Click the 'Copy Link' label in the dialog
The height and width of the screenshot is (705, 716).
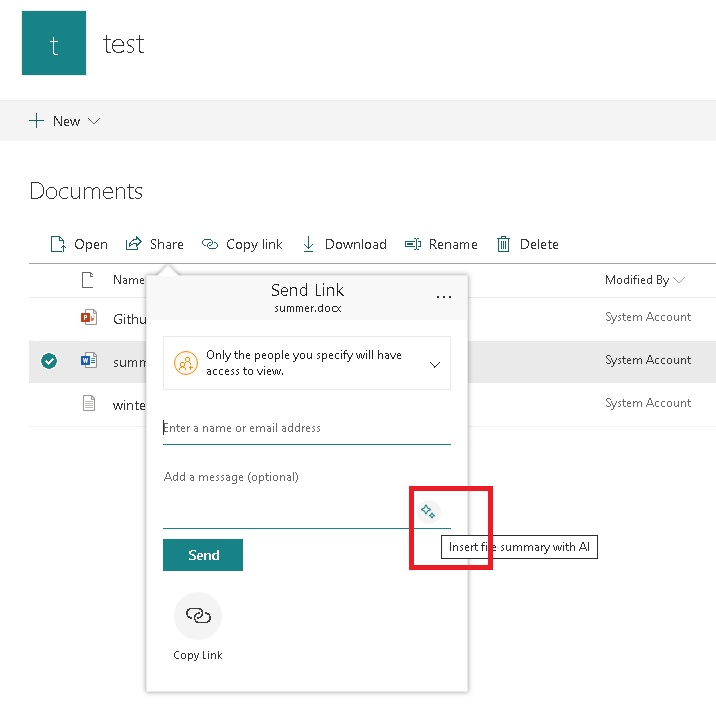click(x=198, y=655)
